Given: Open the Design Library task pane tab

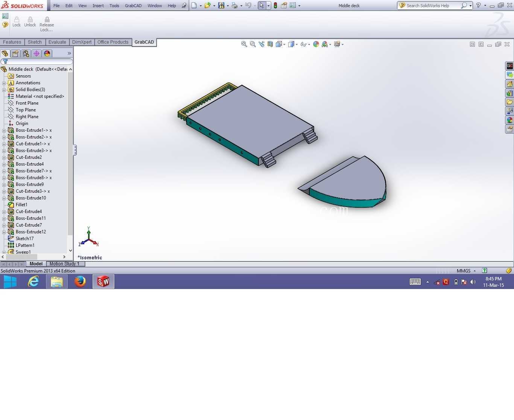Looking at the screenshot, I should pyautogui.click(x=509, y=93).
